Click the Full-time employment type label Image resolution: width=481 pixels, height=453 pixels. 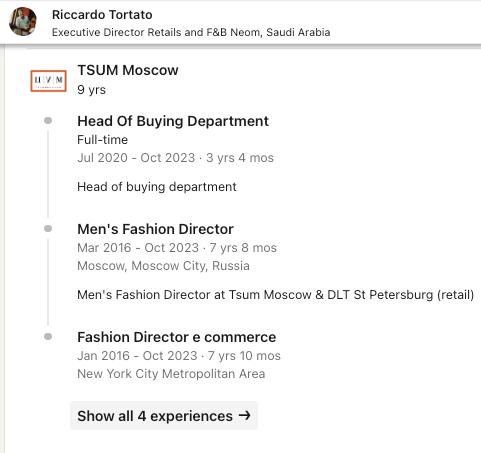point(102,140)
